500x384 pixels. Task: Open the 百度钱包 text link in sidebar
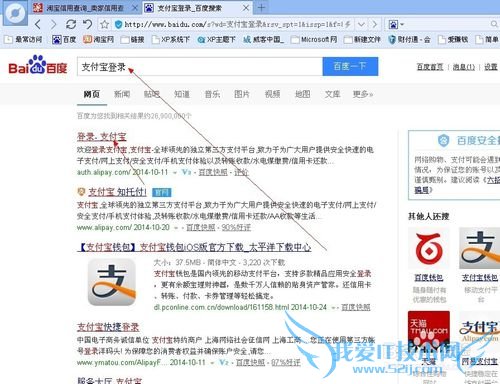[x=429, y=277]
